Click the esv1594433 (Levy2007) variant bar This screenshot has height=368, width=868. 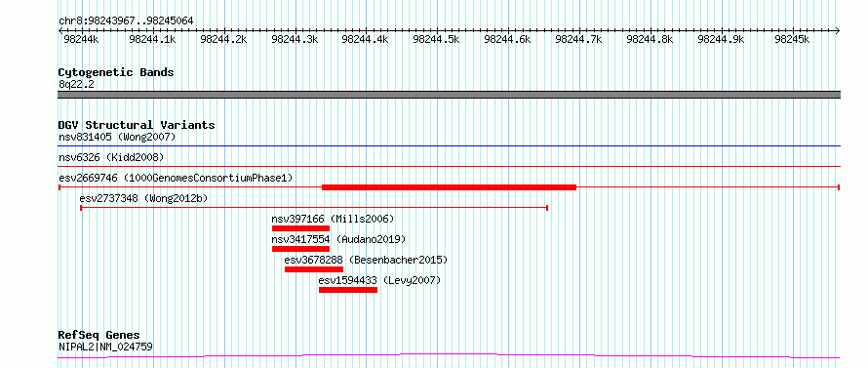pos(348,290)
